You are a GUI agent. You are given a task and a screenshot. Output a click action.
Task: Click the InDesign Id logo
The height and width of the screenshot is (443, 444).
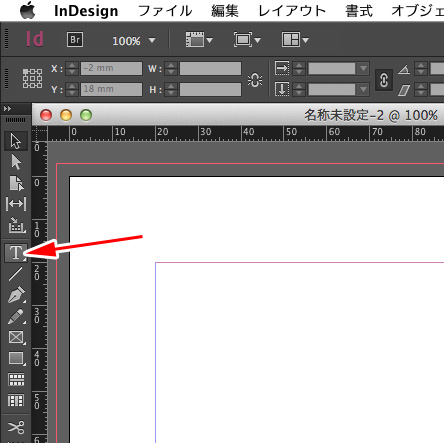coord(35,39)
